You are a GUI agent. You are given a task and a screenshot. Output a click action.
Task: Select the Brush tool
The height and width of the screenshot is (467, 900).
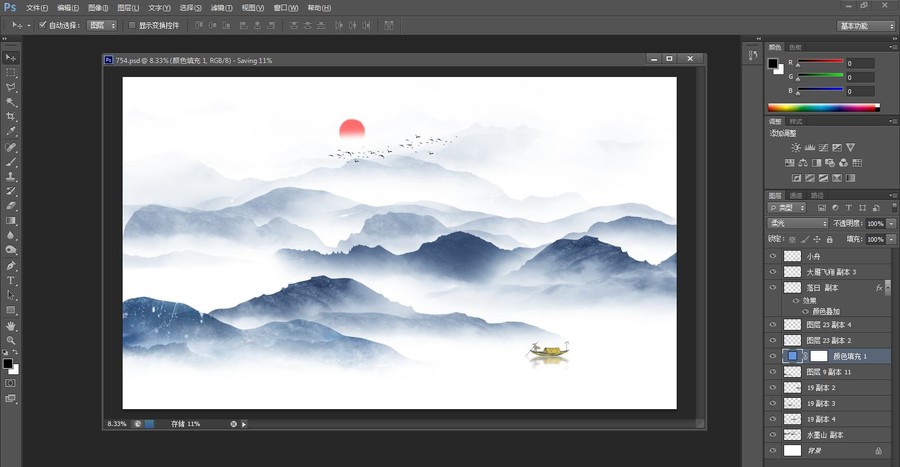[10, 162]
